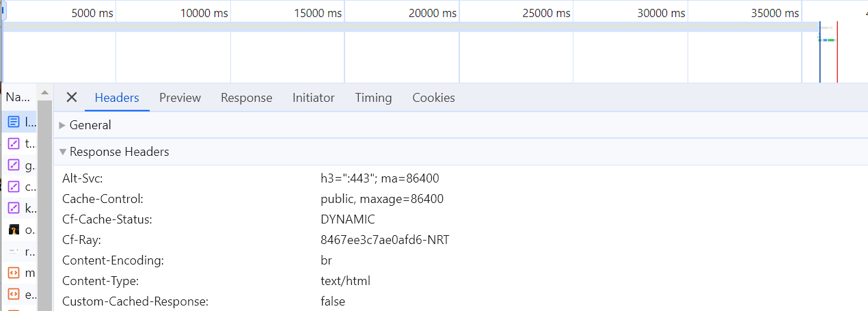The width and height of the screenshot is (868, 311).
Task: Select the image thumbnail request 'o'
Action: pos(14,230)
